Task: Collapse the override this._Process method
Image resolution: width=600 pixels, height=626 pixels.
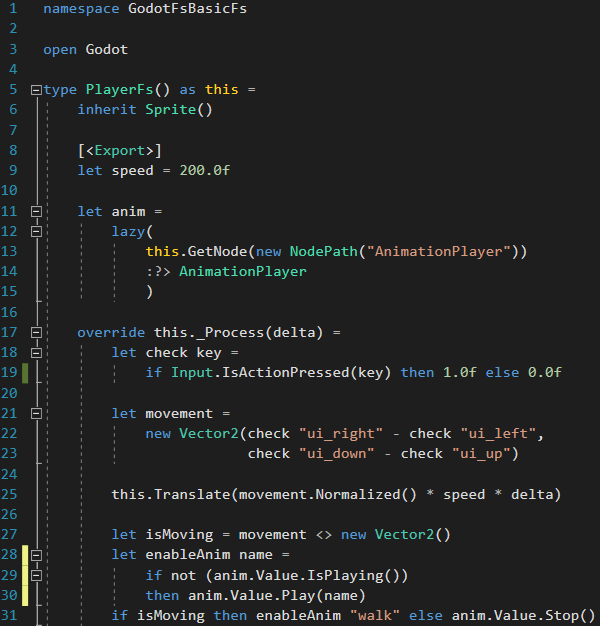Action: (x=36, y=332)
